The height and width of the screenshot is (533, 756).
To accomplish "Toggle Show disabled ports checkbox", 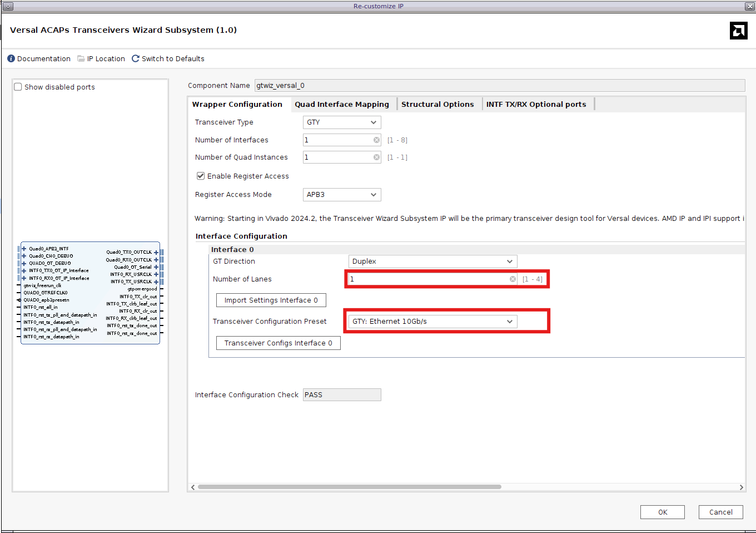I will (18, 87).
